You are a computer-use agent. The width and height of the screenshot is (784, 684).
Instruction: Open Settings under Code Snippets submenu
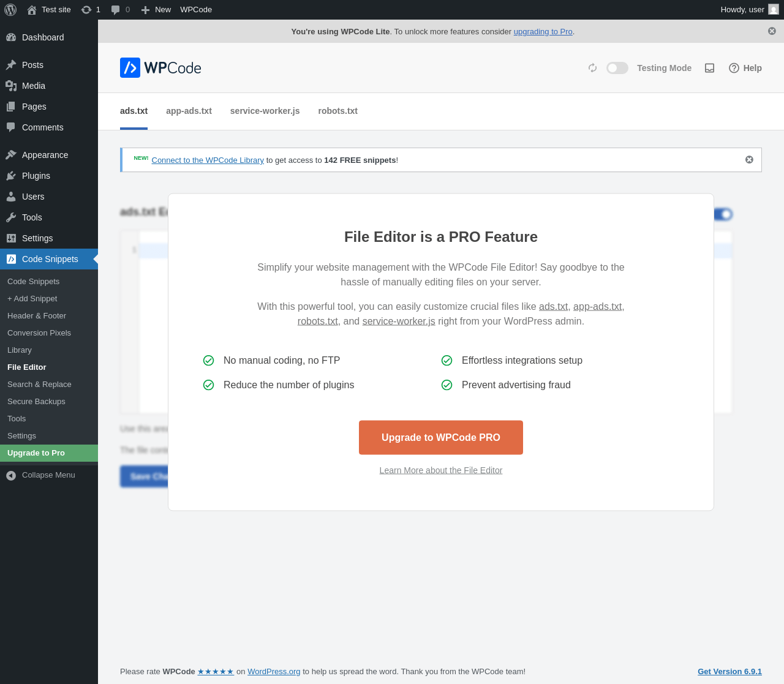[49, 436]
